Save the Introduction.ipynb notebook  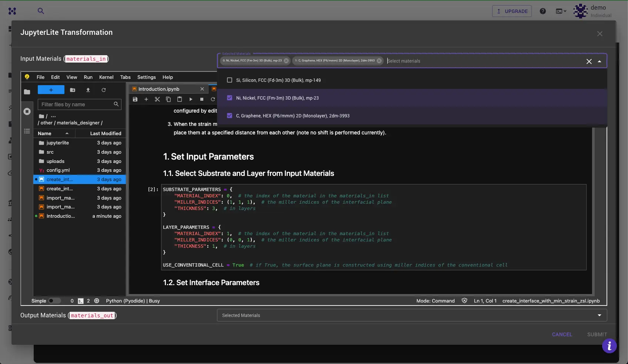[x=135, y=99]
